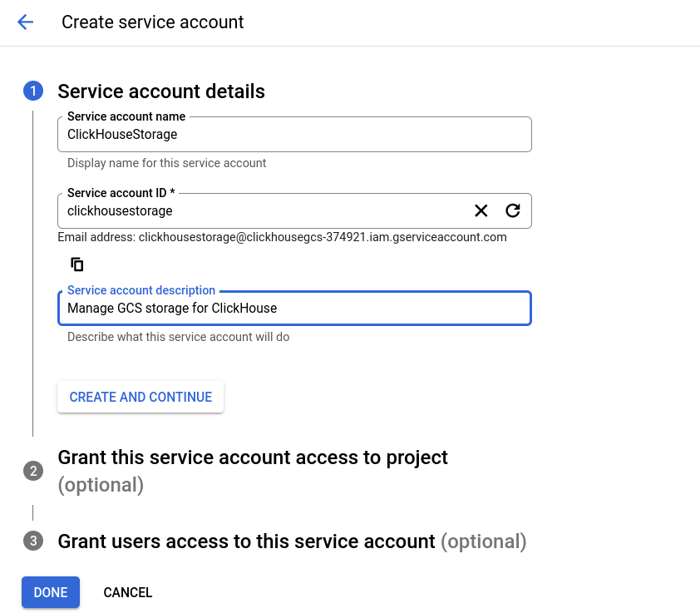Expand 'Grant users access to this service account'
This screenshot has width=700, height=613.
pyautogui.click(x=245, y=541)
